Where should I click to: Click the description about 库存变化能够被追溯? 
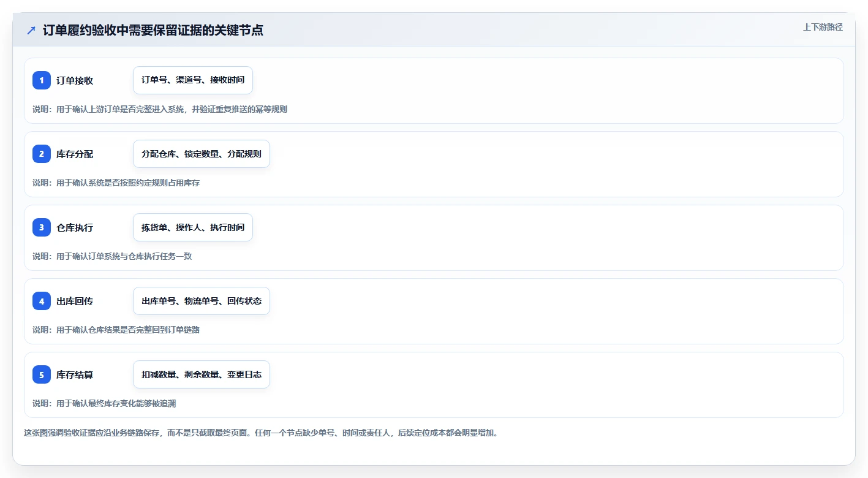pyautogui.click(x=105, y=403)
